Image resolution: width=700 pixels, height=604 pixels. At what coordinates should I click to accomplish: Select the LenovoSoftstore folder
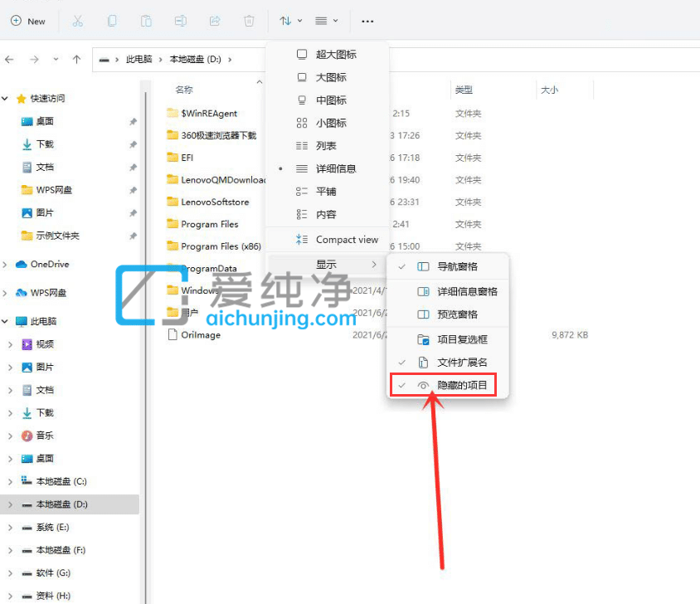208,202
